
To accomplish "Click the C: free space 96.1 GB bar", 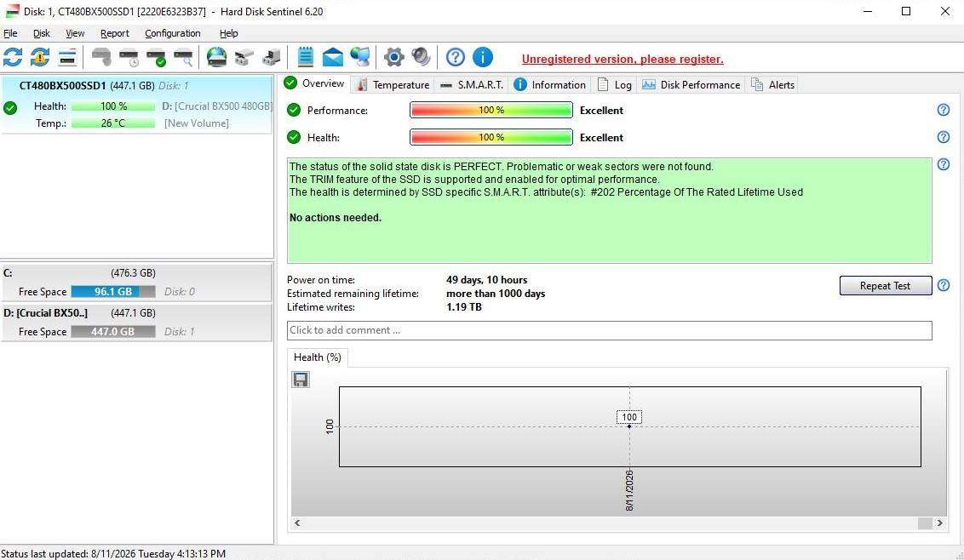I will (113, 291).
